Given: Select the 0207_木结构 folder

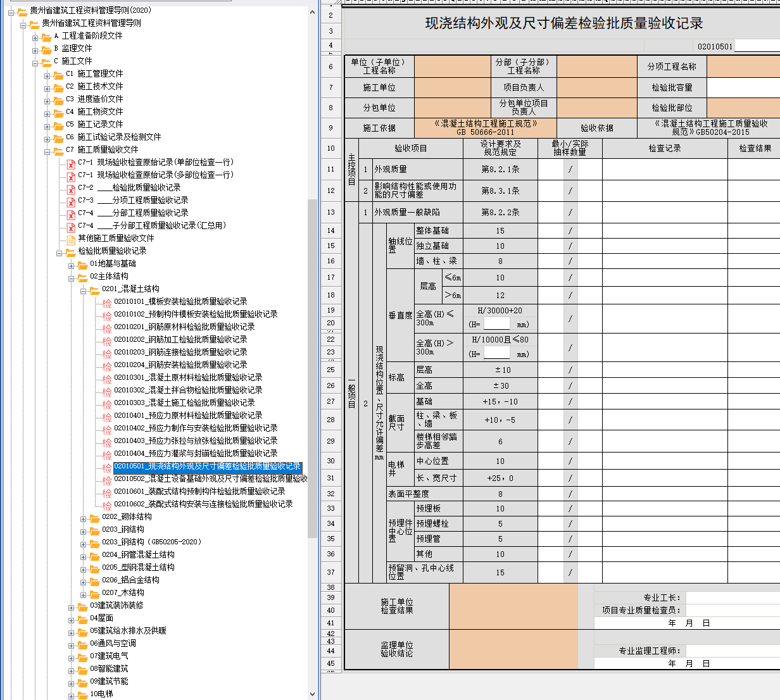Looking at the screenshot, I should pos(123,593).
